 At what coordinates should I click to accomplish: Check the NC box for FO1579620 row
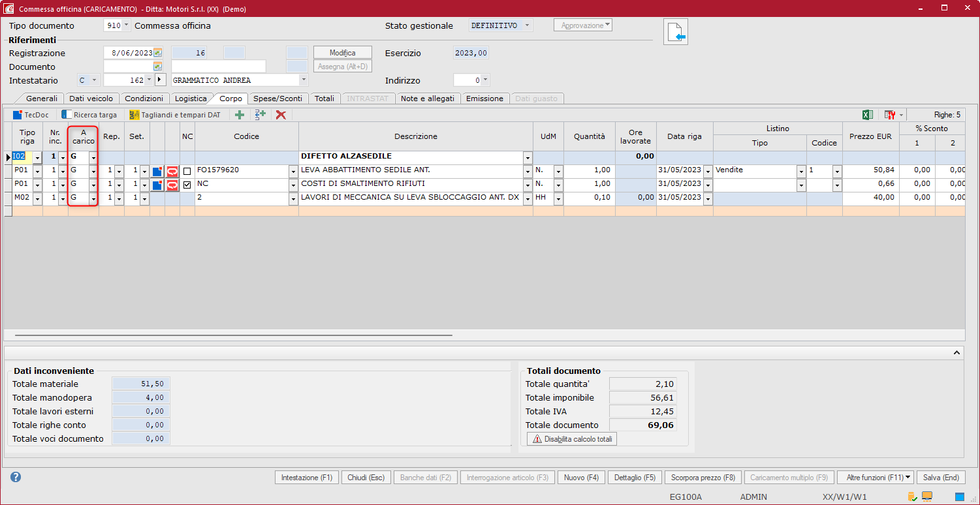(187, 171)
